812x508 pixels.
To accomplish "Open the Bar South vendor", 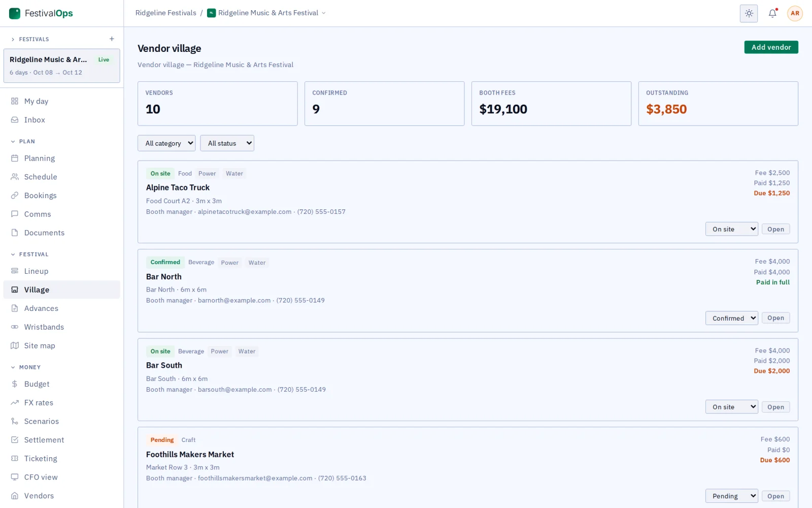I will tap(775, 407).
